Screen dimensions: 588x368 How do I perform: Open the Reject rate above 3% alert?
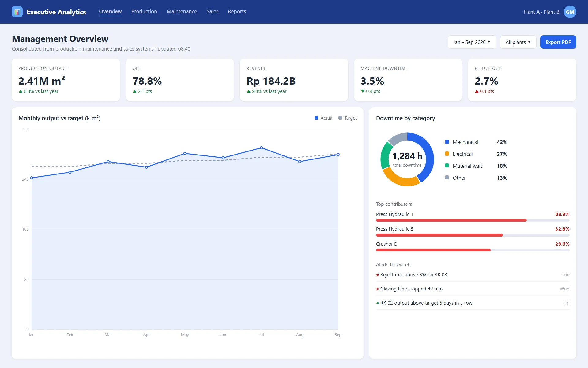pyautogui.click(x=473, y=275)
